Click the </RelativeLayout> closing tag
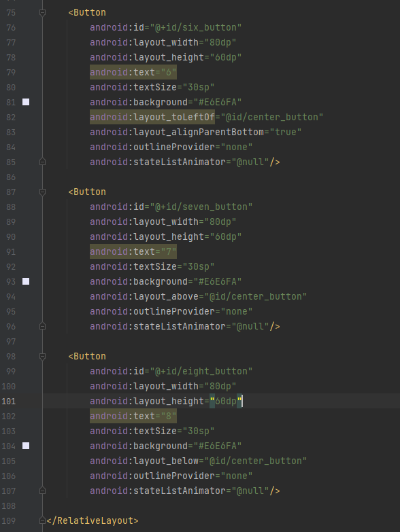 (x=93, y=520)
